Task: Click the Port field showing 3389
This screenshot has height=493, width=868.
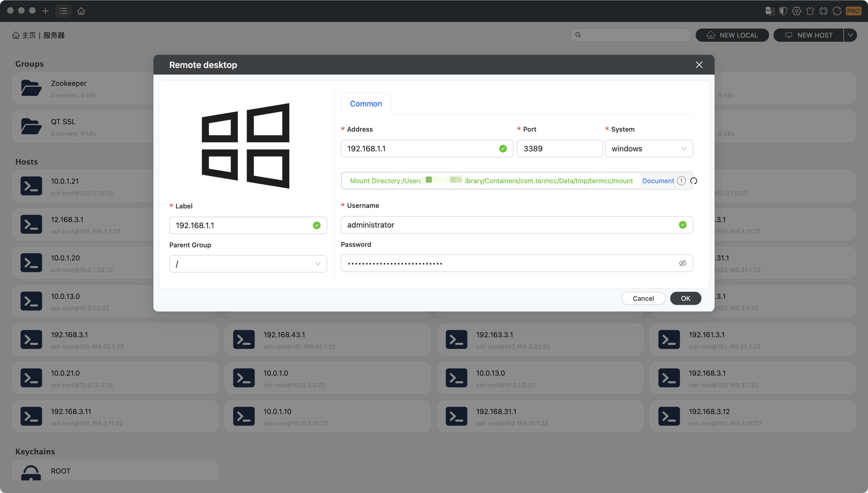Action: click(560, 149)
